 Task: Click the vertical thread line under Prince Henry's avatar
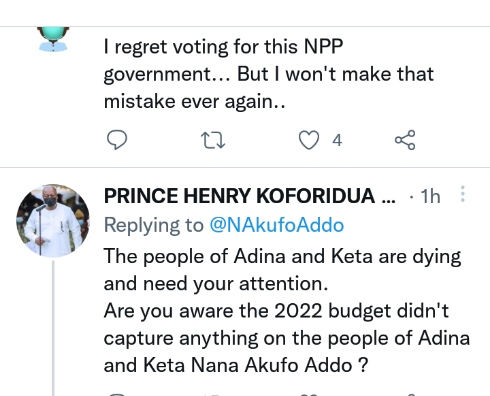coord(53,328)
